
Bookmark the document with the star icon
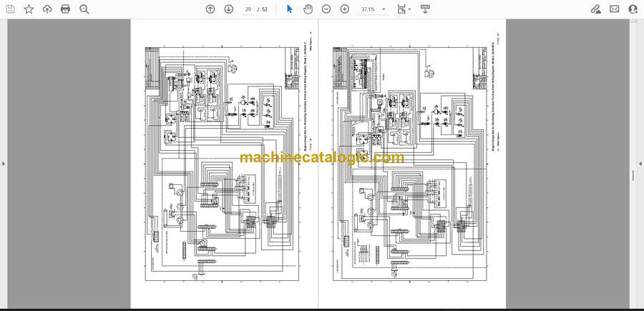29,9
